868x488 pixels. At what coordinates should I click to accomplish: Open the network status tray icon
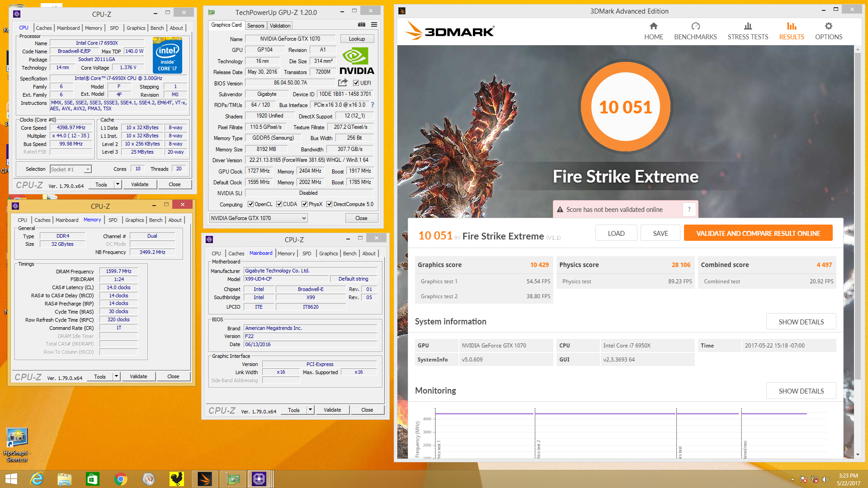point(815,479)
